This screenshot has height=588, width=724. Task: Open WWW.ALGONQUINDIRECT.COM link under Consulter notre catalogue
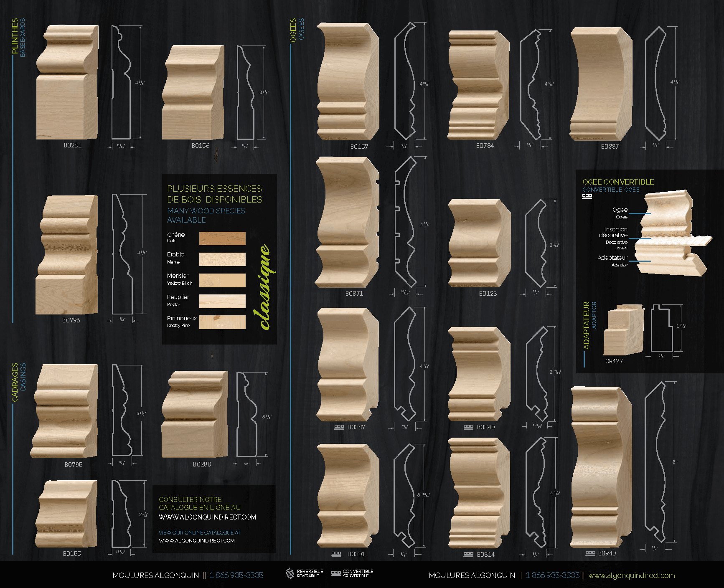tap(207, 517)
